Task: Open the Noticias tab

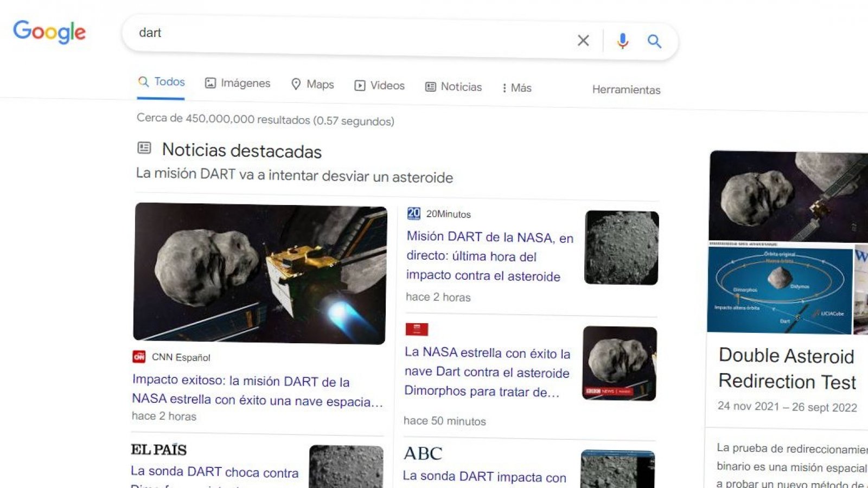Action: pyautogui.click(x=454, y=87)
